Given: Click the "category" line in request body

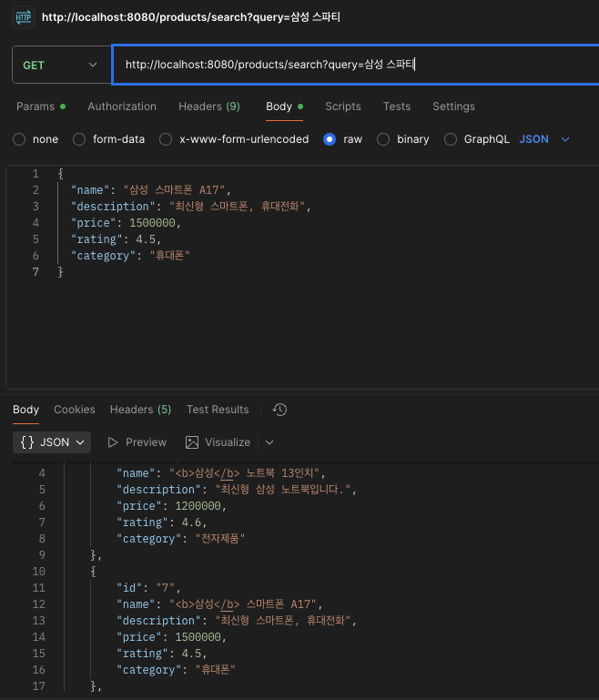Looking at the screenshot, I should click(130, 256).
